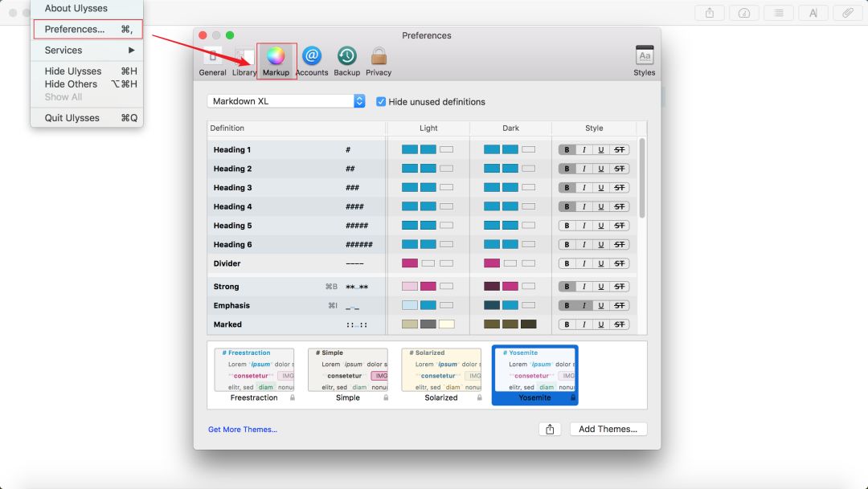868x489 pixels.
Task: Toggle Hide unused definitions checkbox
Action: 381,102
